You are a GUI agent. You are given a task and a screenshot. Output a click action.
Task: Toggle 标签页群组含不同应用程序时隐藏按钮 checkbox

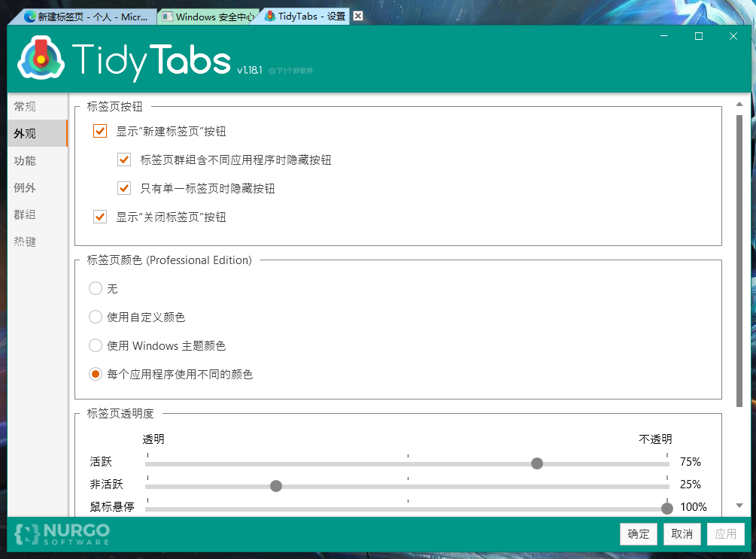click(124, 159)
